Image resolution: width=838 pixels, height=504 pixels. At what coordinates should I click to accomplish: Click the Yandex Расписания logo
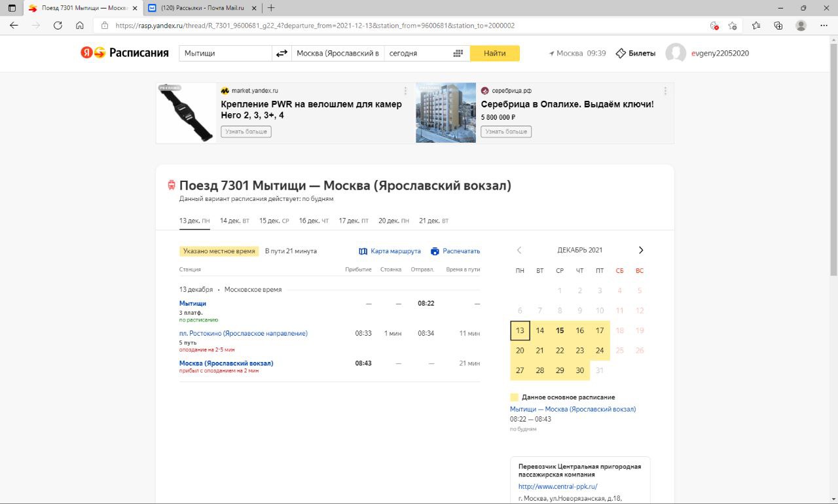point(124,53)
